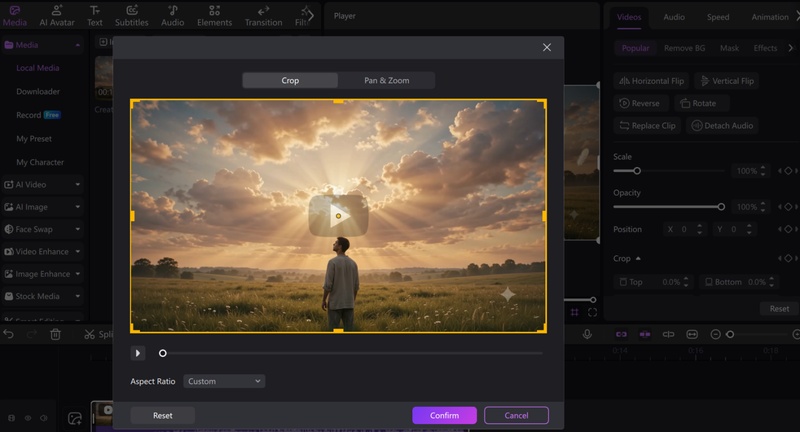The height and width of the screenshot is (432, 800).
Task: Switch to the Audio properties tab
Action: click(x=674, y=17)
